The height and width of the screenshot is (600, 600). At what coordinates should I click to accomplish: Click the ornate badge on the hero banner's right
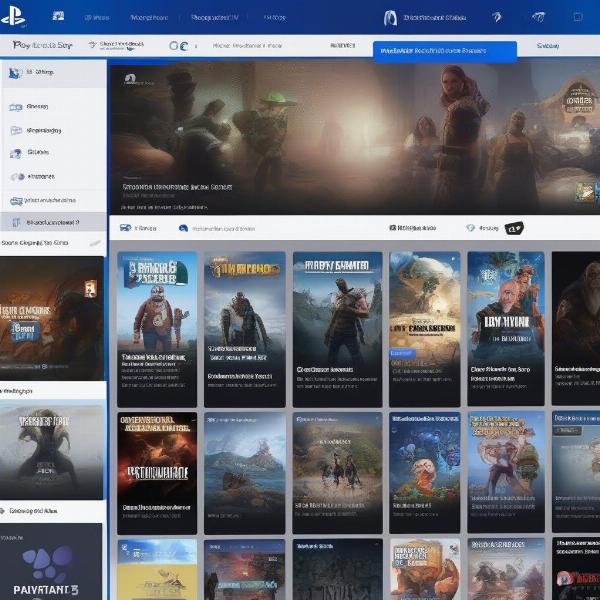coord(580,96)
